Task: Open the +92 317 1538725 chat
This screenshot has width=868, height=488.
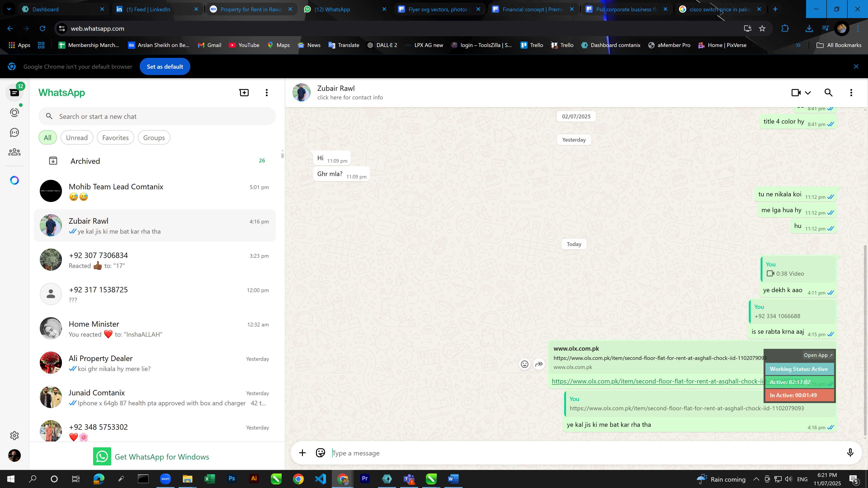Action: tap(155, 294)
